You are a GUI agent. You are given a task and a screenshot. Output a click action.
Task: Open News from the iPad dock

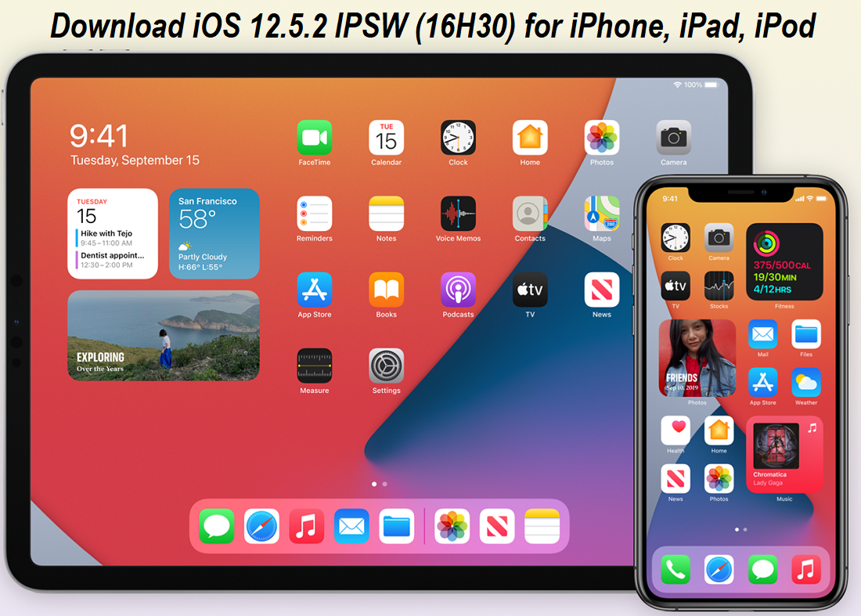[x=497, y=526]
